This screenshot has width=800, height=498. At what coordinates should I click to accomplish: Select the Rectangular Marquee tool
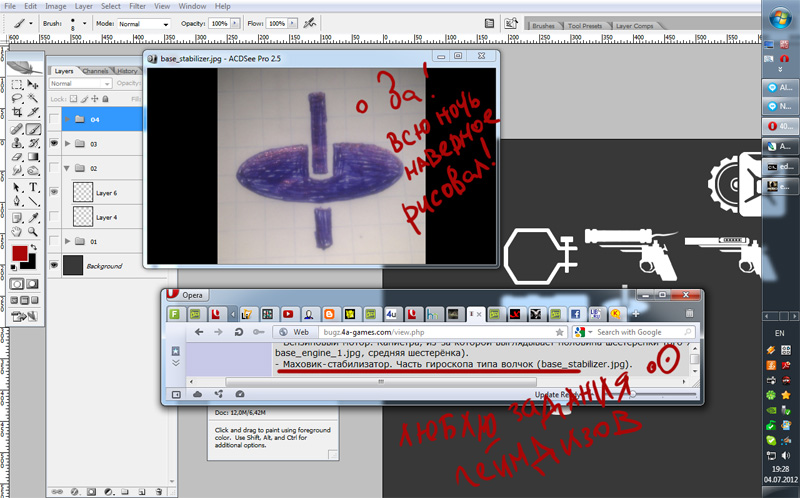pyautogui.click(x=18, y=83)
